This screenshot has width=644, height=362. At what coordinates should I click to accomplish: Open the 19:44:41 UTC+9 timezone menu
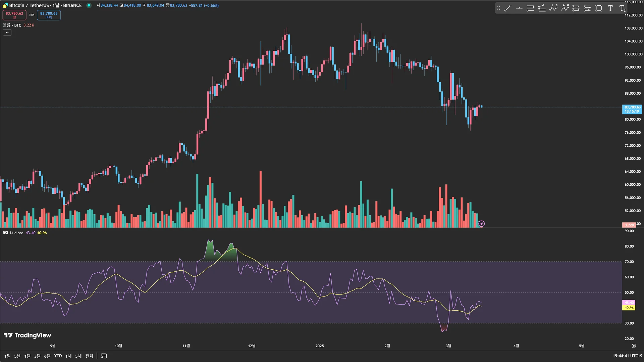[627, 356]
